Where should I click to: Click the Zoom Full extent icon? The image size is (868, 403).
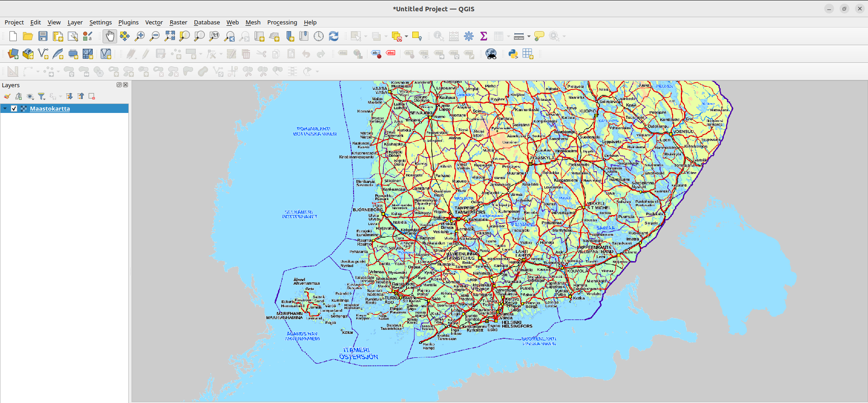point(170,36)
